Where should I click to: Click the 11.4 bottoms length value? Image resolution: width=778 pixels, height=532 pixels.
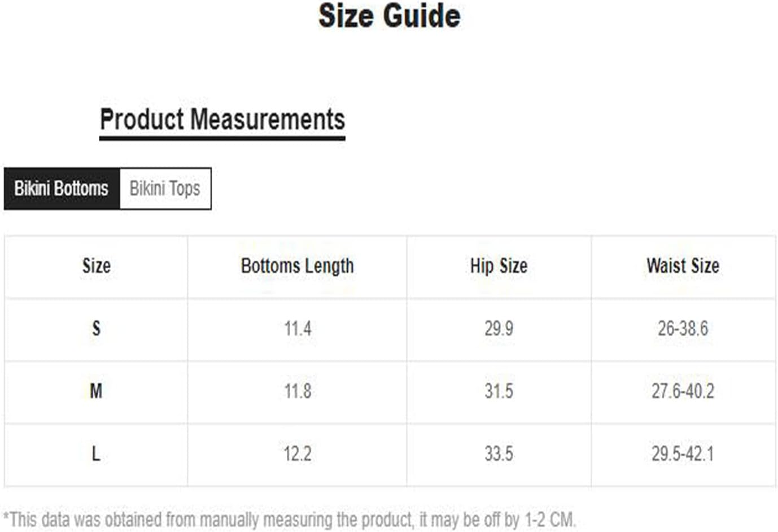point(298,328)
